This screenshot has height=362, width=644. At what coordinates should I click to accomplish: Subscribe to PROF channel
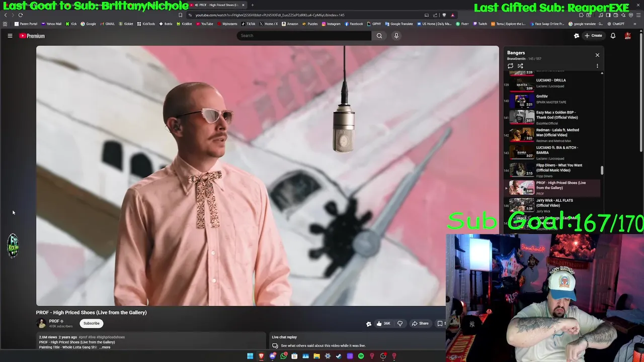(92, 323)
